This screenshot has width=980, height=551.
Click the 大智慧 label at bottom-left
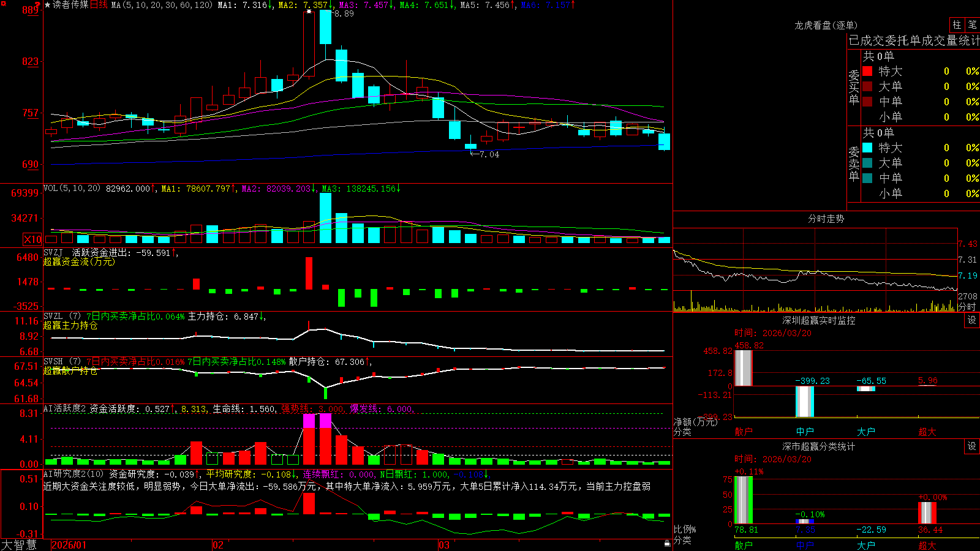(19, 545)
